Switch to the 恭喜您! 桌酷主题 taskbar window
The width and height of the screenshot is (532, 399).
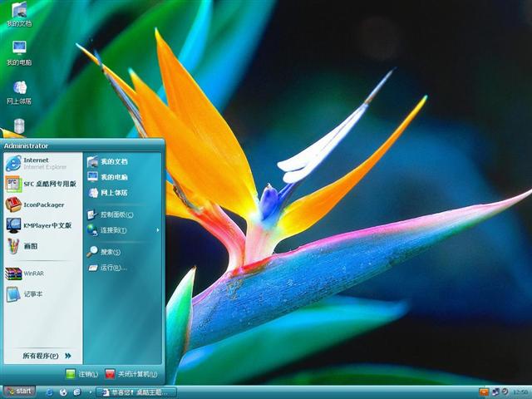136,392
